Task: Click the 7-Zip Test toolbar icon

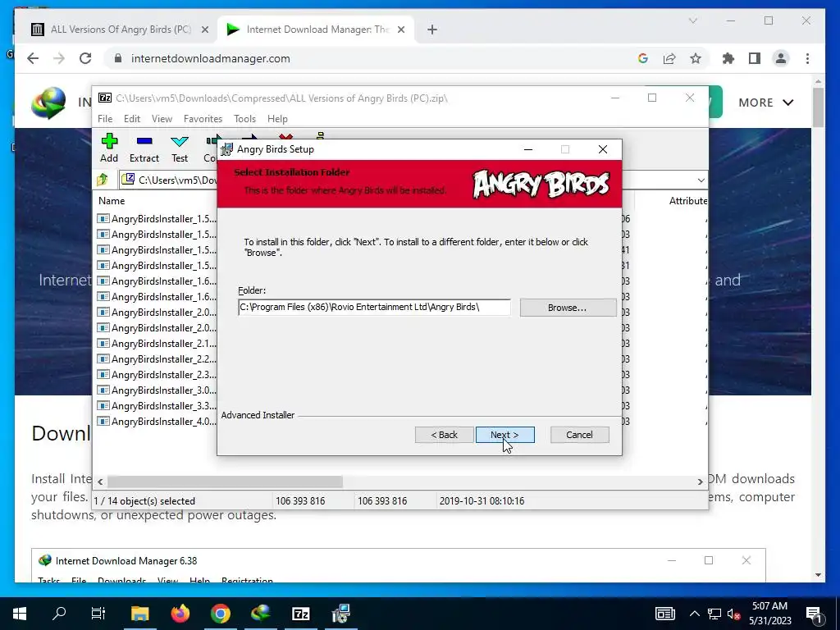Action: coord(180,148)
